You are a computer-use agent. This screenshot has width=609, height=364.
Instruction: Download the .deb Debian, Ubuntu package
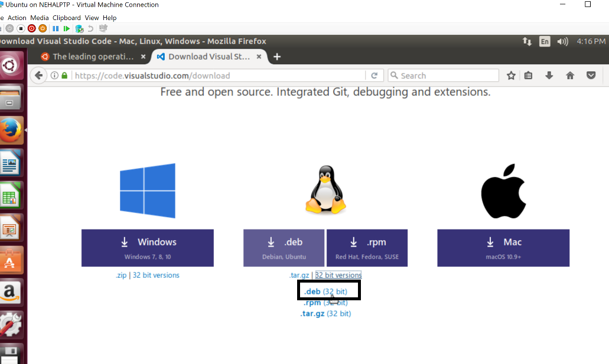coord(284,248)
